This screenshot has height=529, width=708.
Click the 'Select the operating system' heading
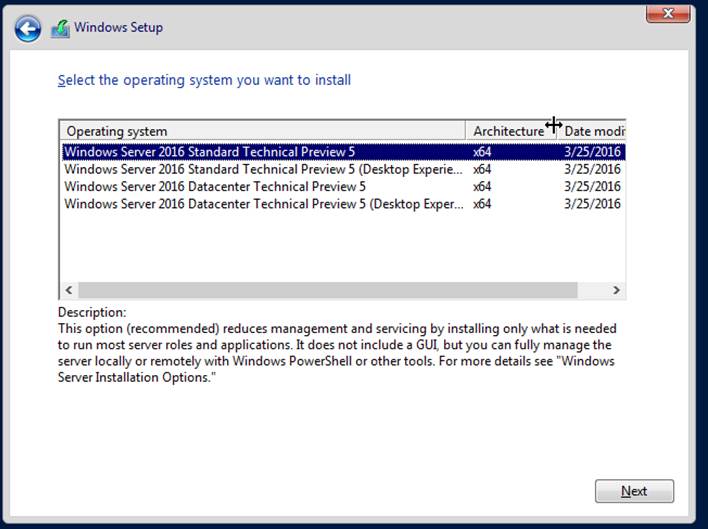(204, 80)
